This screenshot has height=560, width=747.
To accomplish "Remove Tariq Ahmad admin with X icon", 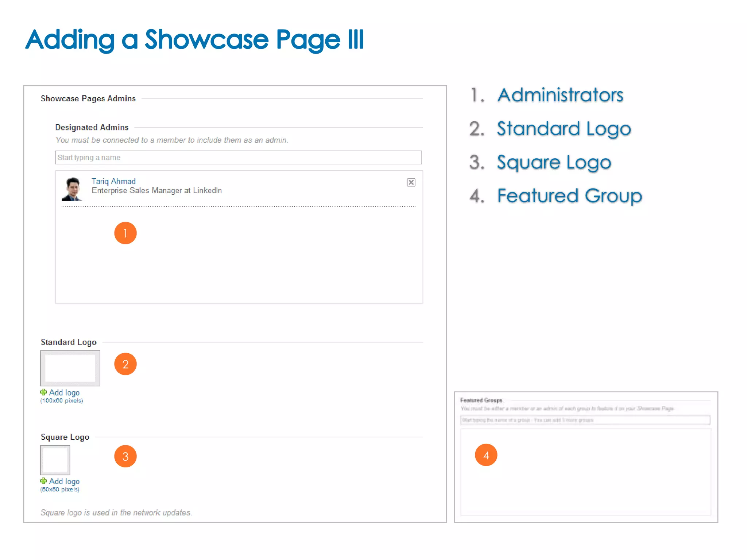I will (411, 182).
